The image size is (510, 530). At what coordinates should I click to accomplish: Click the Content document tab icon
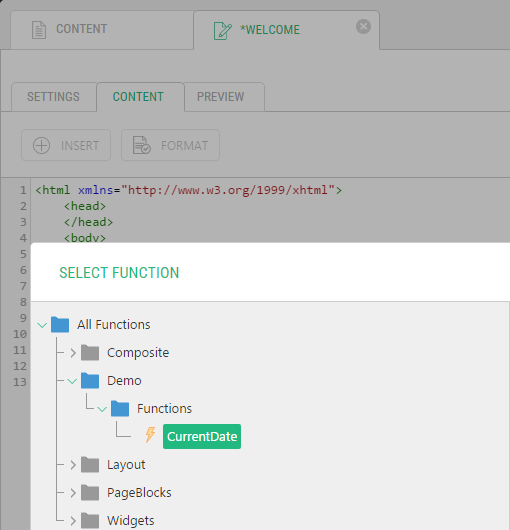click(39, 30)
